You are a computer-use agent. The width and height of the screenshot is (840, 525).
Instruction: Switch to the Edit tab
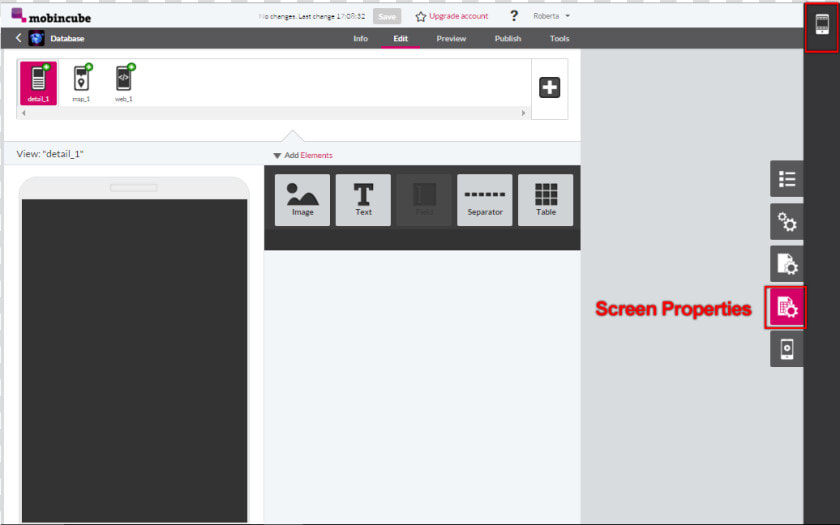pos(401,39)
